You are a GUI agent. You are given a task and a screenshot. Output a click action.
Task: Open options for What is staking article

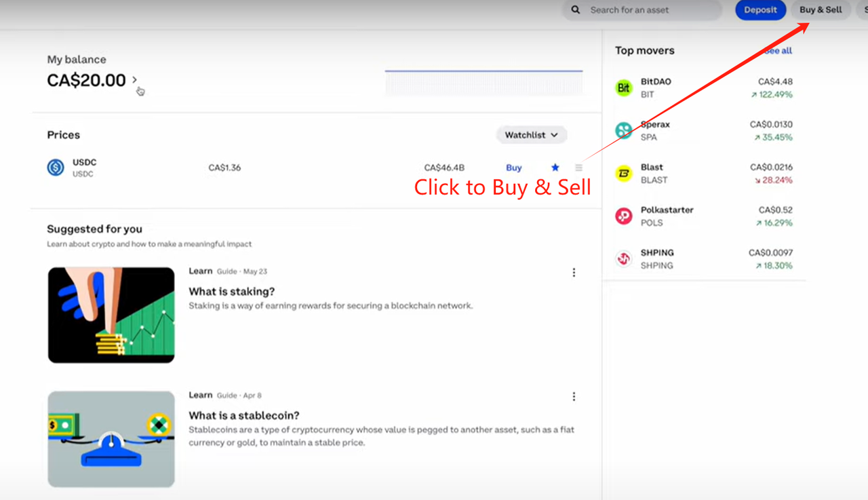574,272
